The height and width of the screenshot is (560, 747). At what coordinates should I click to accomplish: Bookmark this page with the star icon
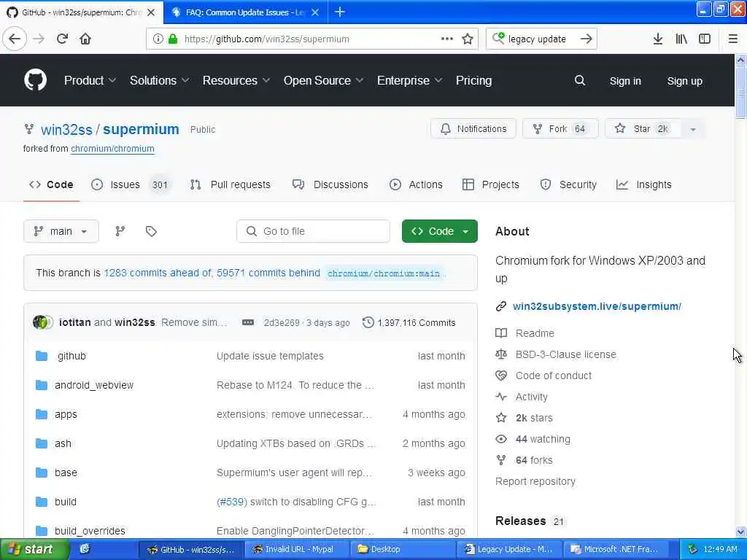(468, 39)
